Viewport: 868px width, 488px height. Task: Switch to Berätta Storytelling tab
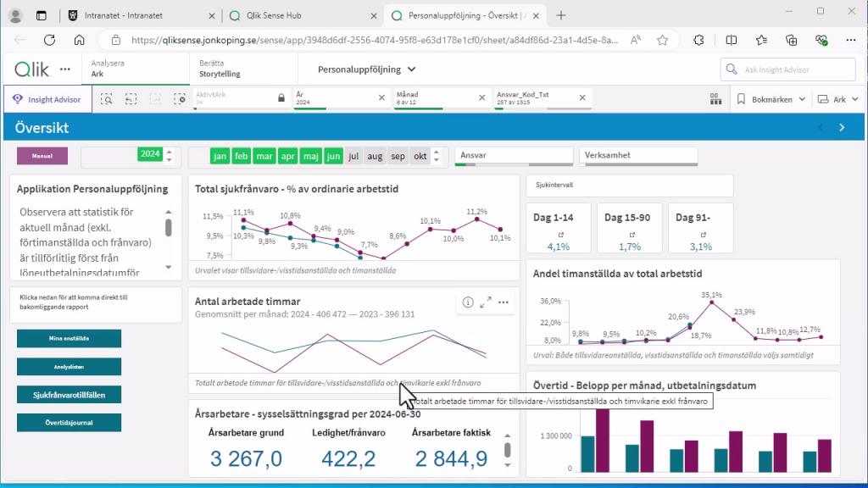click(243, 69)
